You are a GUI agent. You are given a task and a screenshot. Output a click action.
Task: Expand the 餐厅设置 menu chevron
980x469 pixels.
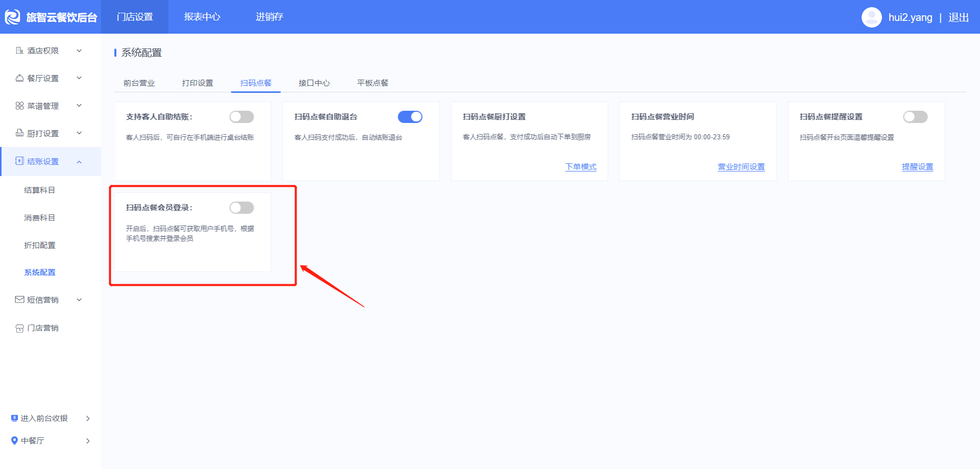click(x=79, y=78)
